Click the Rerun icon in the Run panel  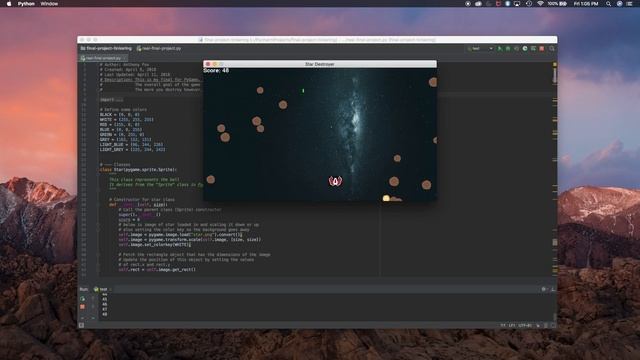coord(82,299)
